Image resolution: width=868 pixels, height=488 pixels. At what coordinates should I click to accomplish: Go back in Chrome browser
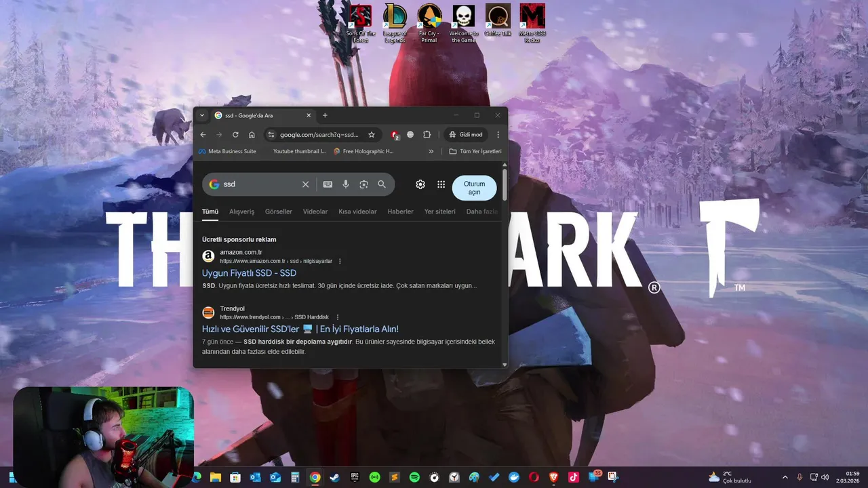(x=203, y=135)
